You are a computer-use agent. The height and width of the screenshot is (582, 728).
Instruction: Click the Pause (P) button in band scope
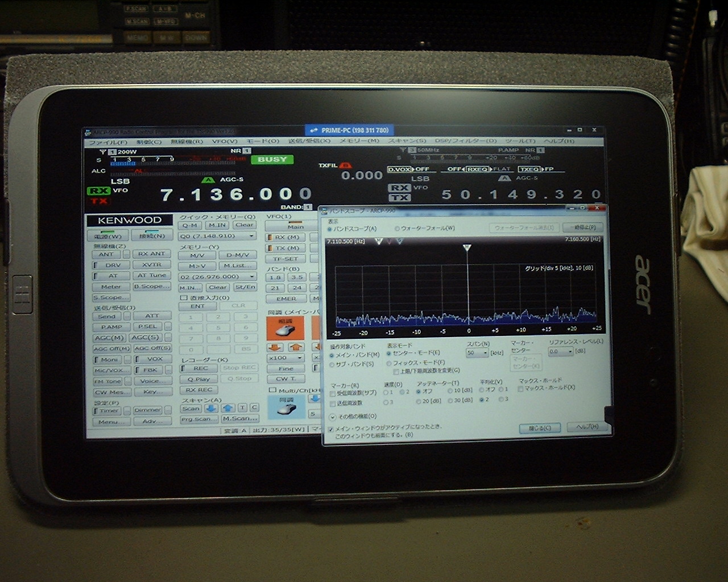[582, 228]
